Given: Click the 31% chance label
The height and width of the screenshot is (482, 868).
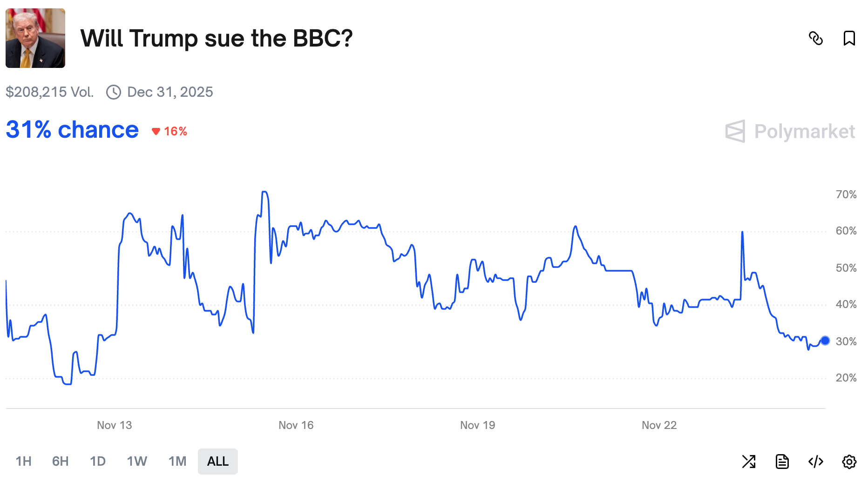Looking at the screenshot, I should (x=72, y=130).
